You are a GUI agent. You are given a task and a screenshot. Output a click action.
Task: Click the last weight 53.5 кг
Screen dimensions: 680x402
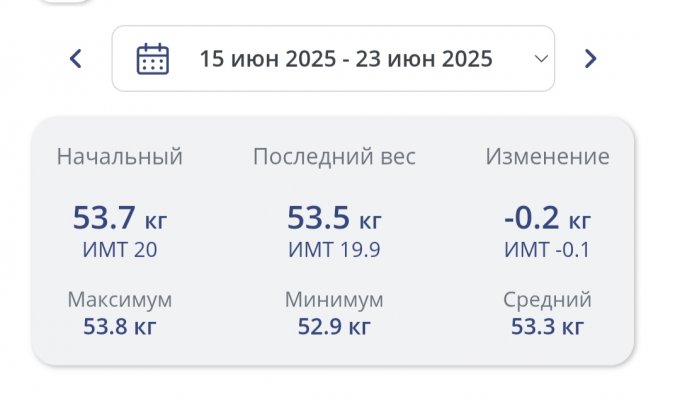[x=334, y=218]
